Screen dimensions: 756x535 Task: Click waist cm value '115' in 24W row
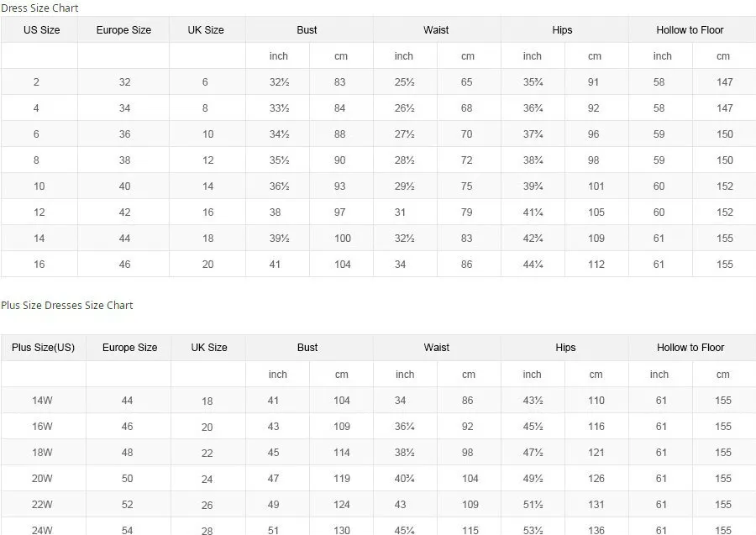470,530
